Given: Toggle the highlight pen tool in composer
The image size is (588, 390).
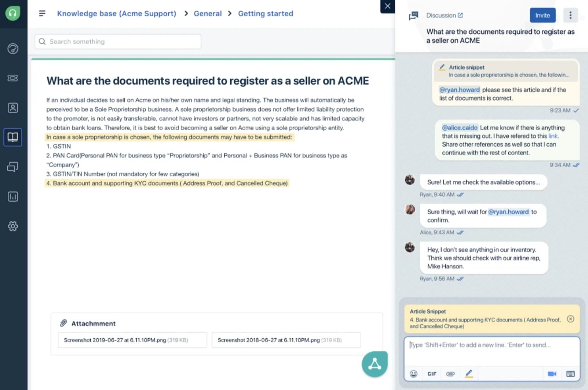Looking at the screenshot, I should click(469, 373).
